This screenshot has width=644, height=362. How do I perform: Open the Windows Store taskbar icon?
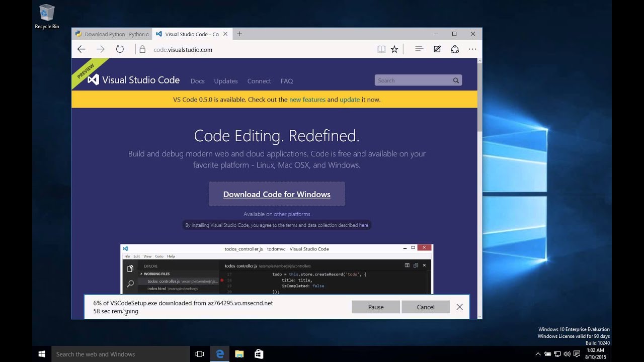259,354
